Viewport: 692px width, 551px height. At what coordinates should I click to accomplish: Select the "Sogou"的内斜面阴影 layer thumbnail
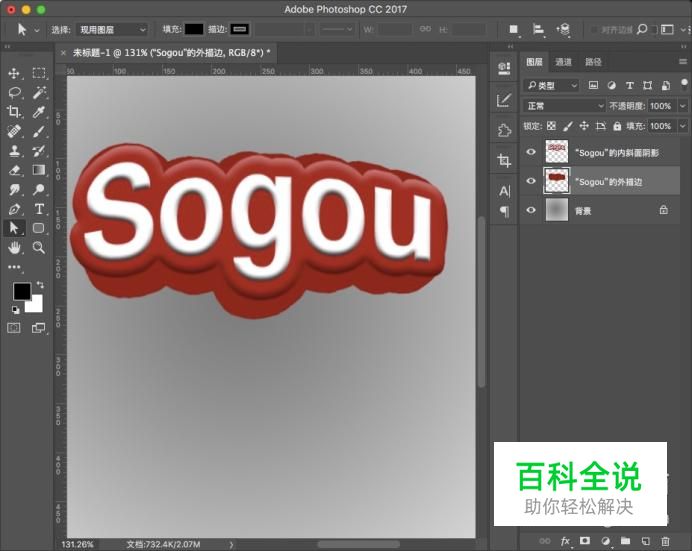coord(557,151)
